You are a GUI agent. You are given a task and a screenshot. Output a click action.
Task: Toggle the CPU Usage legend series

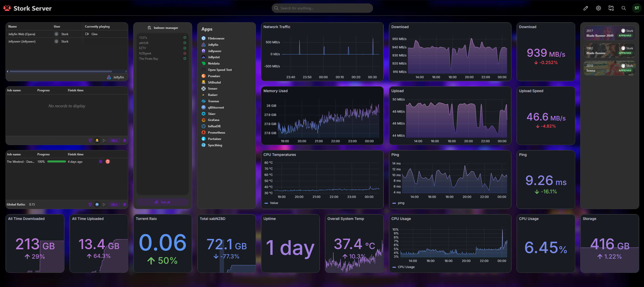point(404,267)
